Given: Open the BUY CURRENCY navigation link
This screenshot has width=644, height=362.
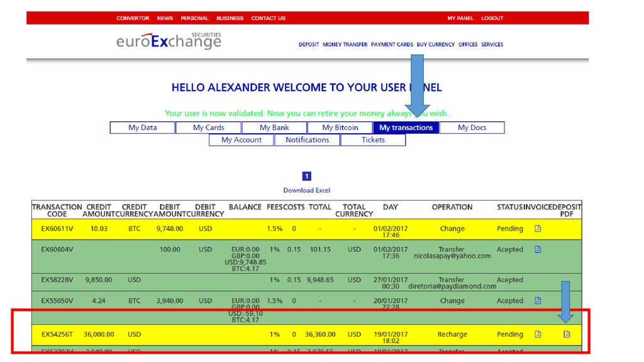Looking at the screenshot, I should click(436, 45).
